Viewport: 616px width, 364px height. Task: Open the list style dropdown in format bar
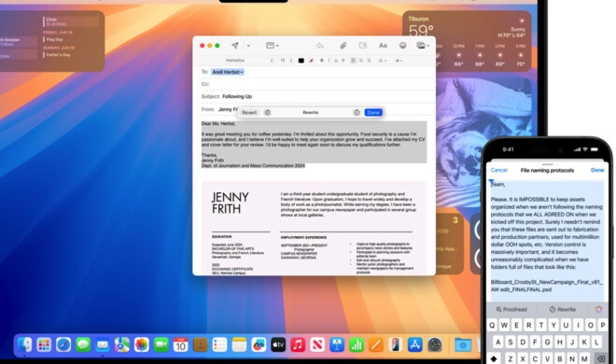point(382,61)
